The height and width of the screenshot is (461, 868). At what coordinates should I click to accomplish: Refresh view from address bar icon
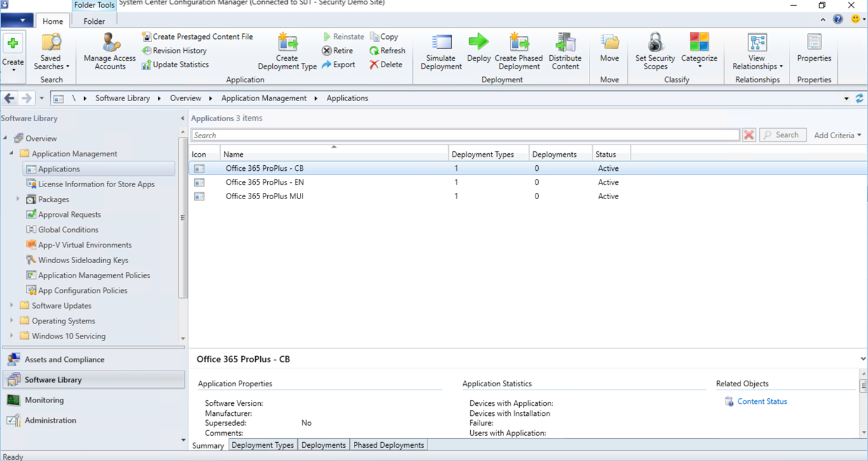point(859,98)
